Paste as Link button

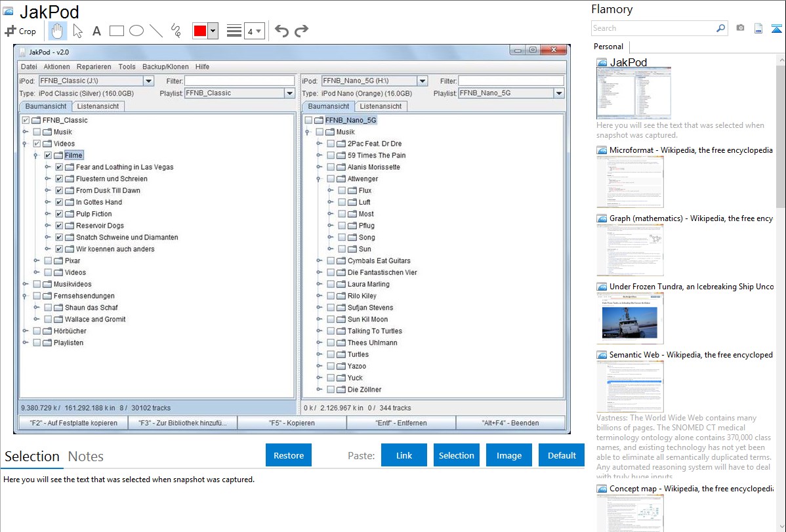point(404,455)
